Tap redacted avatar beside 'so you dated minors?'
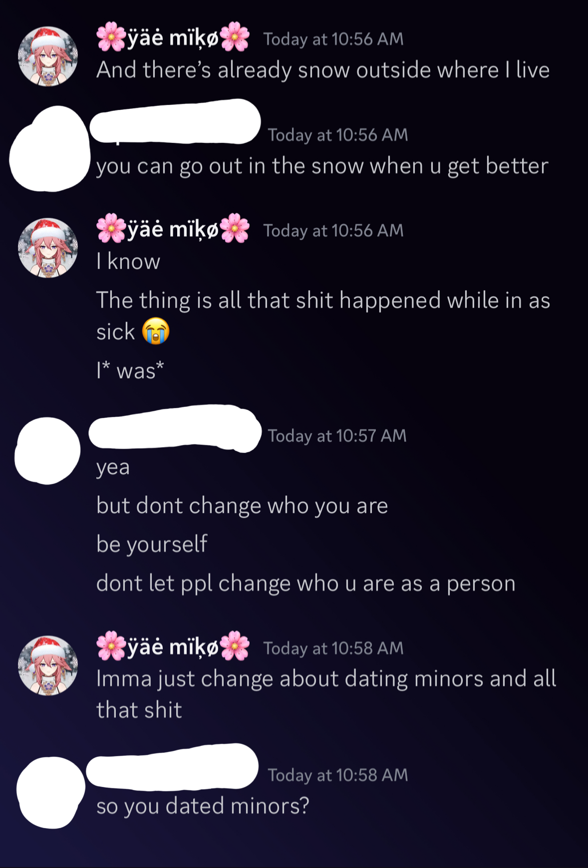Screen dimensions: 588x868 (50, 793)
